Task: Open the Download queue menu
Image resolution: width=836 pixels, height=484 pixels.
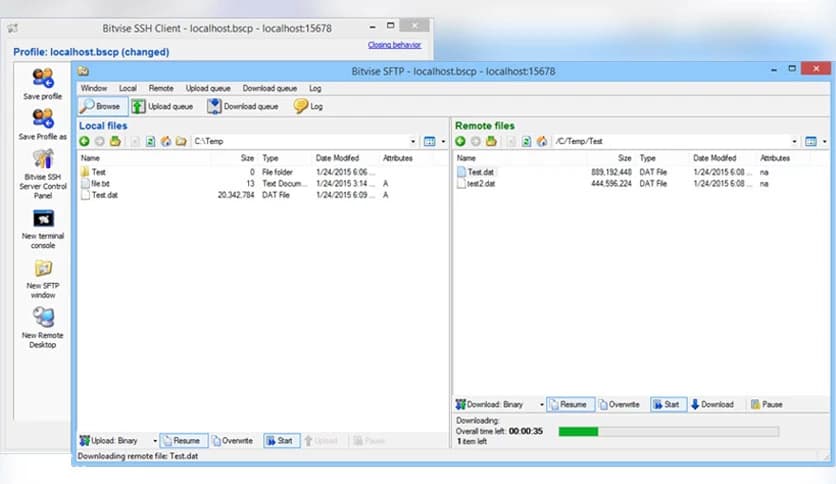Action: coord(270,88)
